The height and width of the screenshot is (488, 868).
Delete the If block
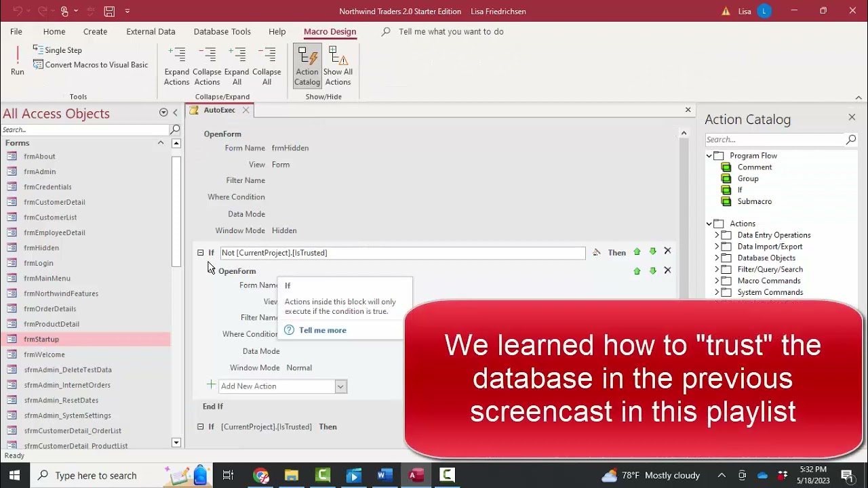[667, 251]
